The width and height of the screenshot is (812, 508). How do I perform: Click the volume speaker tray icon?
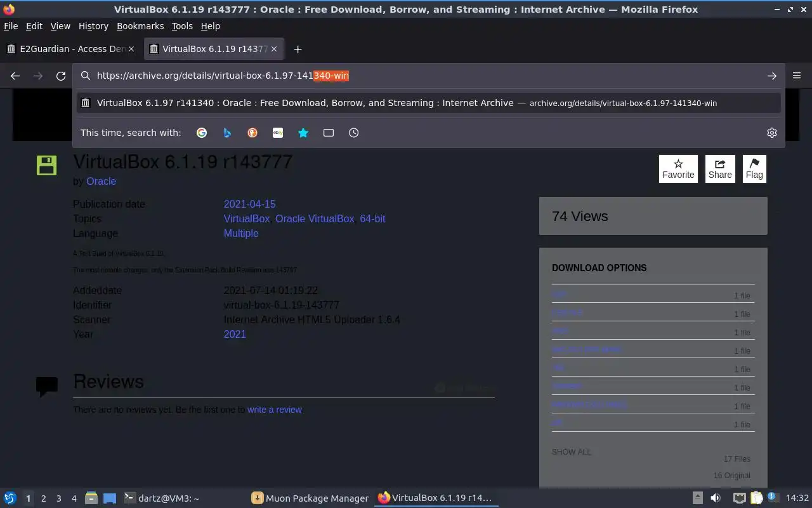pyautogui.click(x=716, y=498)
